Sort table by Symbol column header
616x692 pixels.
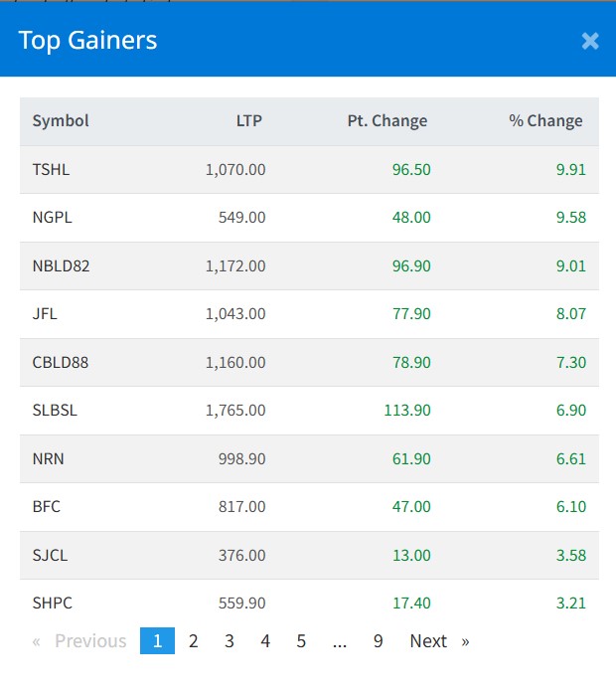61,121
